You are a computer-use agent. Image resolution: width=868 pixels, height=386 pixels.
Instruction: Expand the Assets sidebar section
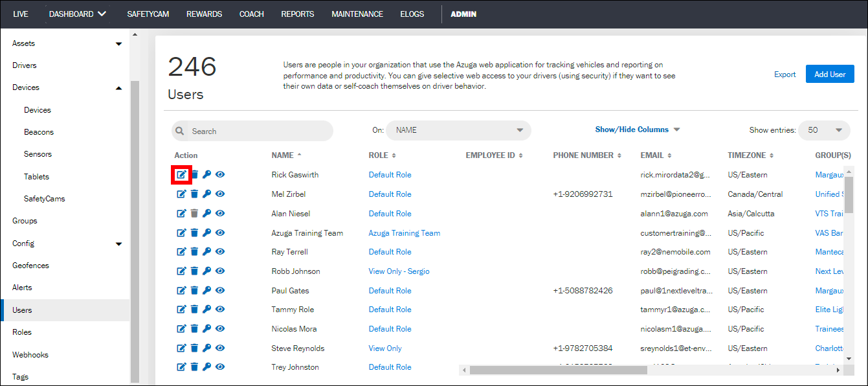118,44
